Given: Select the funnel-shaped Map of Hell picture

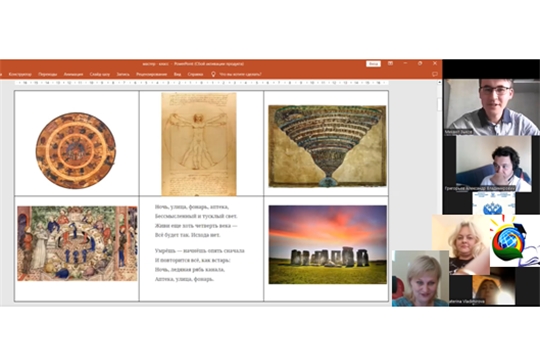Looking at the screenshot, I should click(328, 146).
